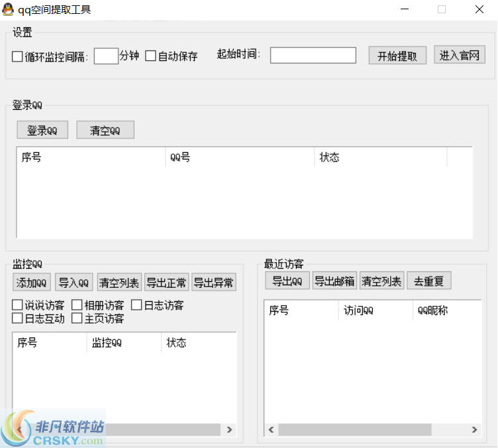Click left arrow of visitors list scrollbar

point(272,429)
